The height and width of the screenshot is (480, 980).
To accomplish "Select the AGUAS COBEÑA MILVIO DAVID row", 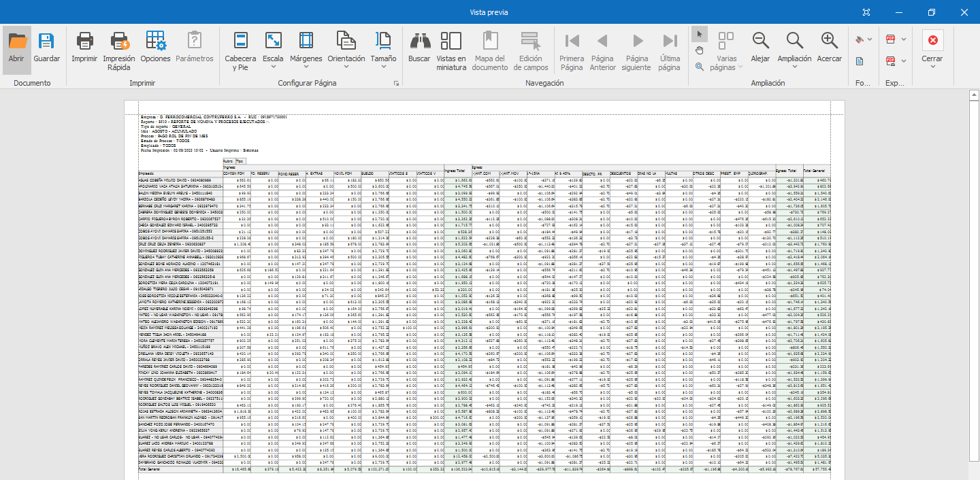I will click(x=485, y=179).
